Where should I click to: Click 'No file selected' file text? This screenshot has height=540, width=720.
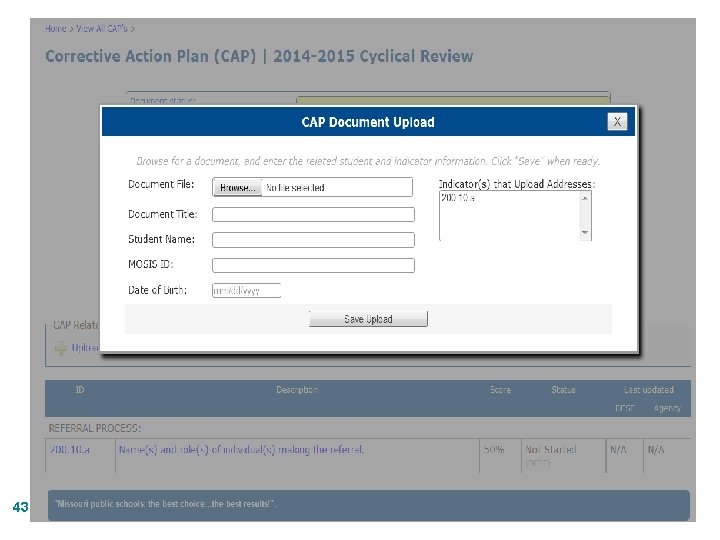295,187
